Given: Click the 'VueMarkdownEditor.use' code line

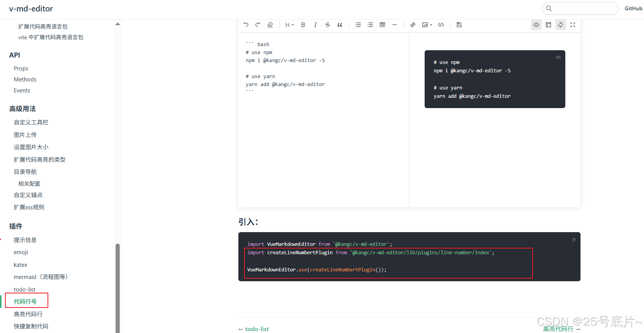Looking at the screenshot, I should pos(317,269).
